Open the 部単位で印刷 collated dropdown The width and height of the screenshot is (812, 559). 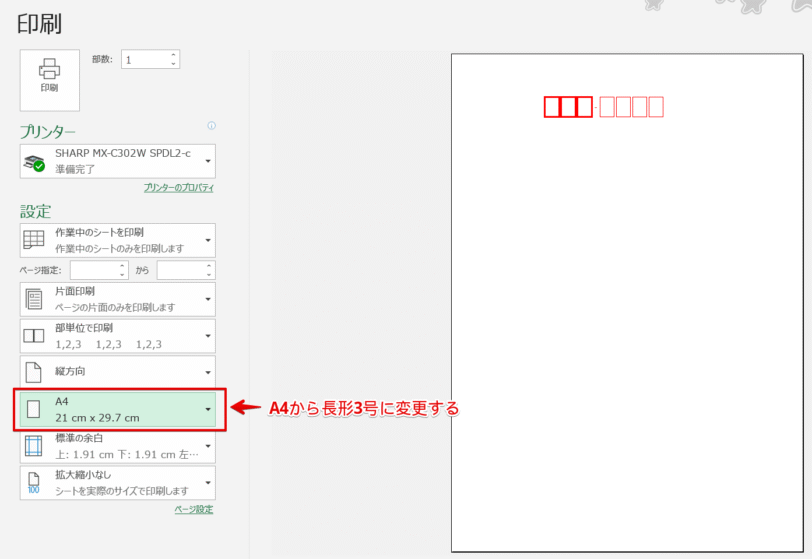118,336
